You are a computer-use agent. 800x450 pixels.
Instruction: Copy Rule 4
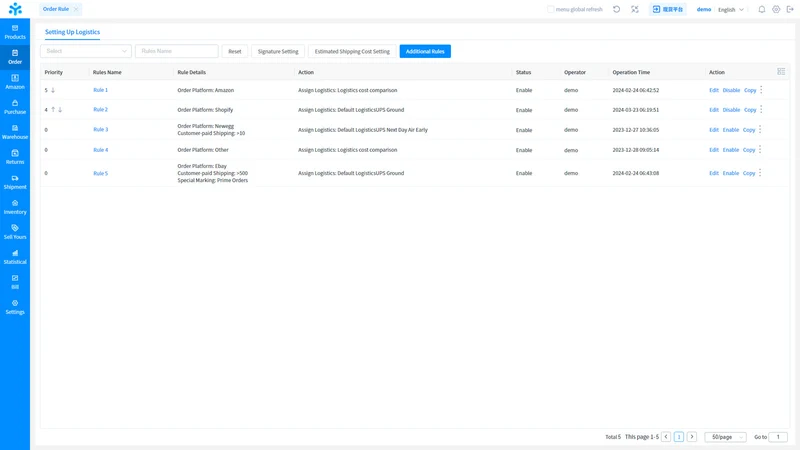[x=749, y=149]
